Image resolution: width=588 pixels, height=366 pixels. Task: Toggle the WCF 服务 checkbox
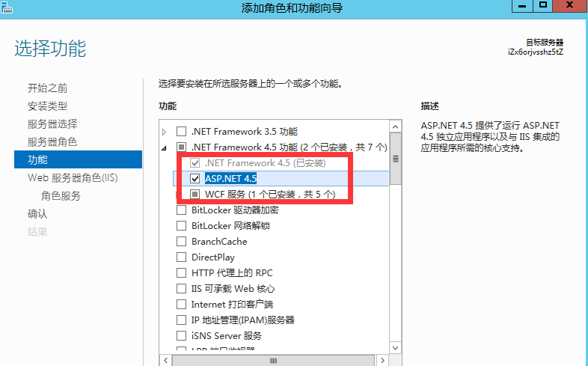click(195, 195)
